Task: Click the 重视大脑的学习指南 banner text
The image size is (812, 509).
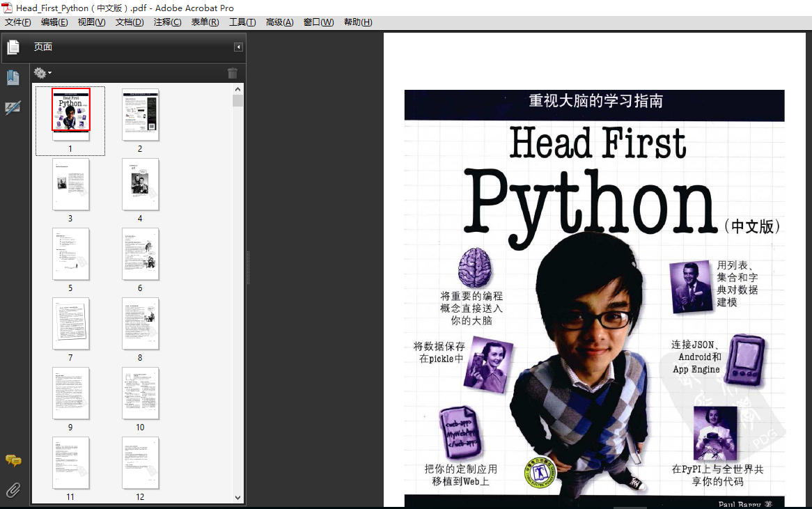Action: pyautogui.click(x=595, y=100)
